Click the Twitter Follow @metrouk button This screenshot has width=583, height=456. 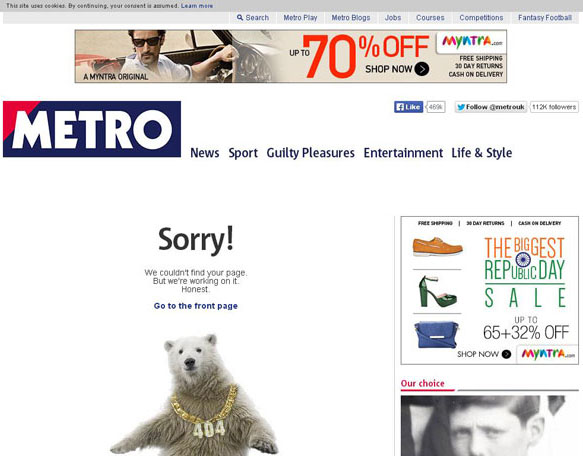491,107
